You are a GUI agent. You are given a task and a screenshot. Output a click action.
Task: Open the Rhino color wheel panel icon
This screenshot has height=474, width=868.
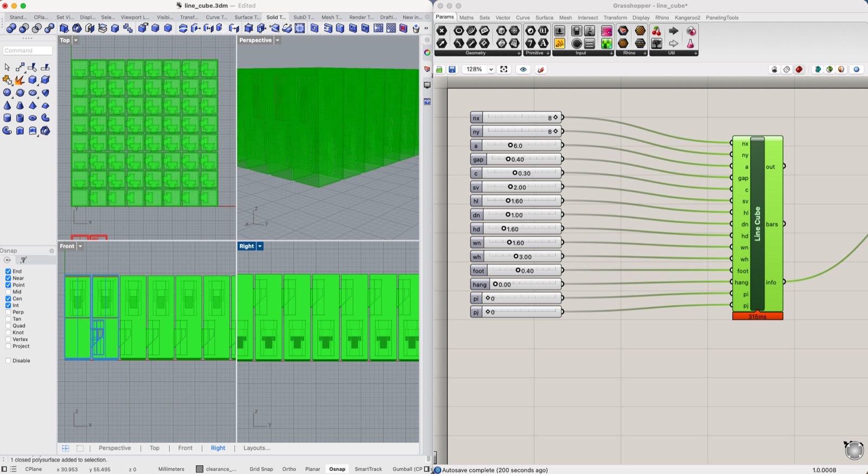click(x=427, y=53)
